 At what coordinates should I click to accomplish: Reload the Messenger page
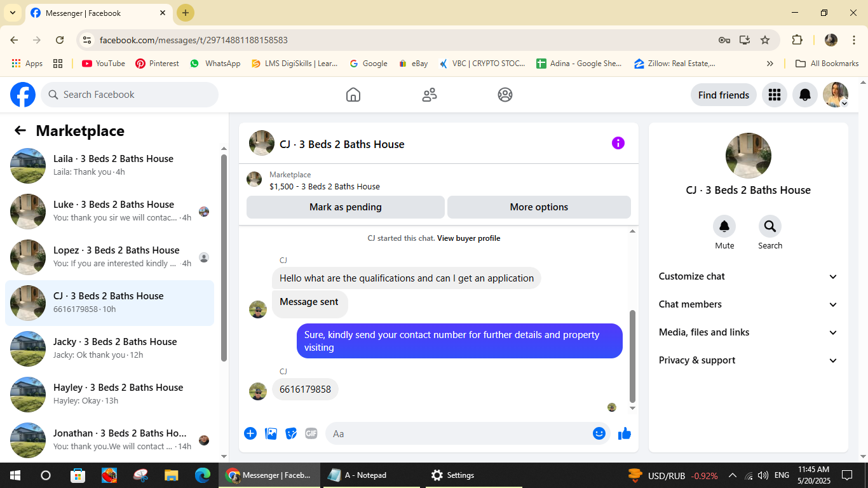click(60, 40)
